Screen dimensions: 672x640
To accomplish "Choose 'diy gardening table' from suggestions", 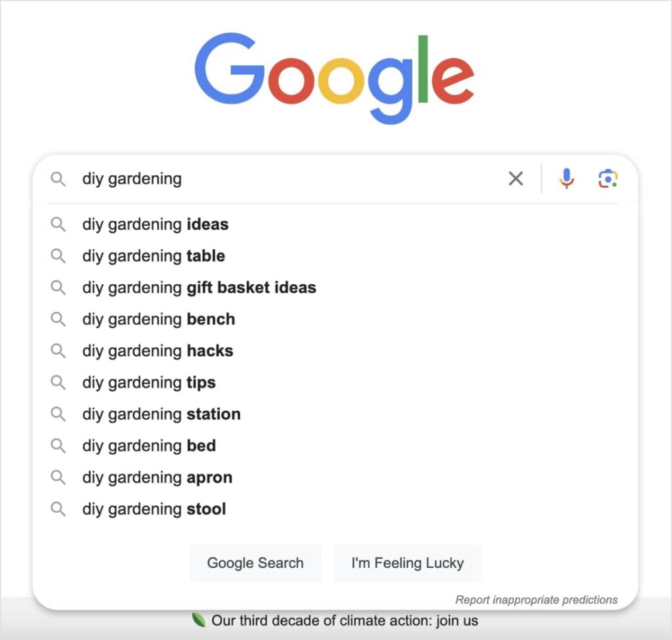I will click(153, 256).
